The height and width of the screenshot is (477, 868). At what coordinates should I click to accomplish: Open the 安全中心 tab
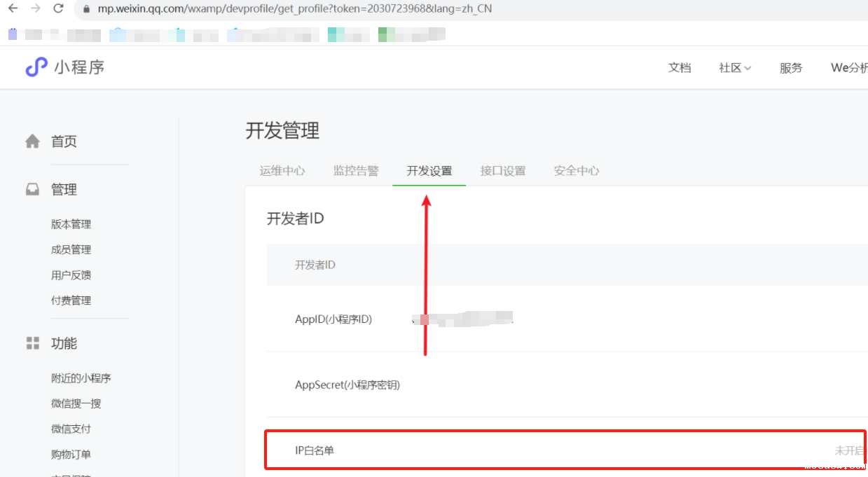(x=577, y=171)
